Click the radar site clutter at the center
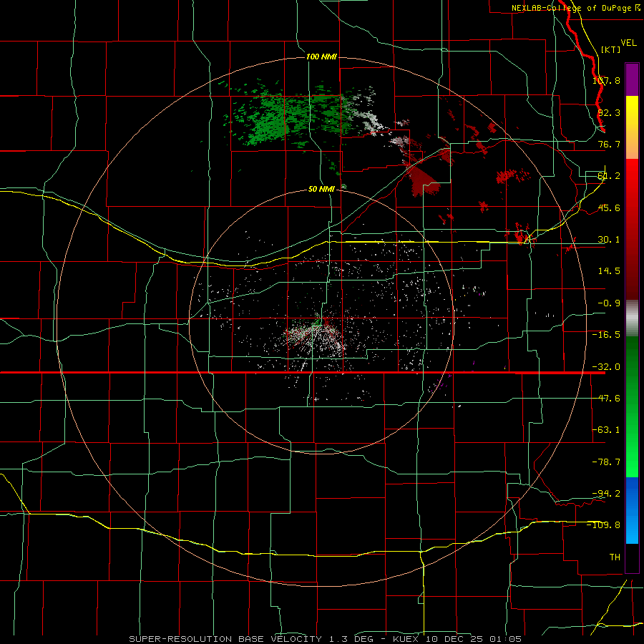This screenshot has width=644, height=644. point(317,333)
